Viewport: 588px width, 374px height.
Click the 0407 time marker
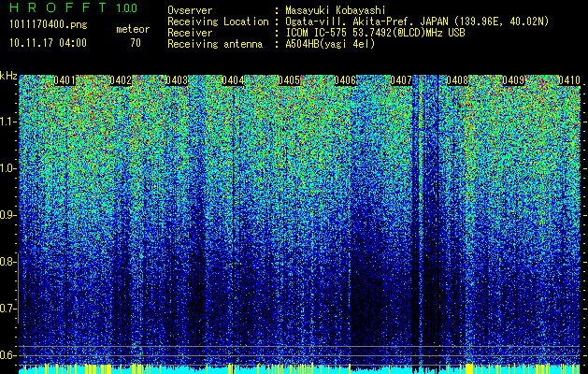tap(401, 80)
